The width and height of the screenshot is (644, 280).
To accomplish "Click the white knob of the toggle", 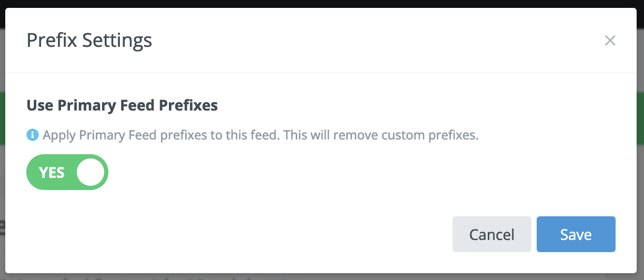I will 90,172.
